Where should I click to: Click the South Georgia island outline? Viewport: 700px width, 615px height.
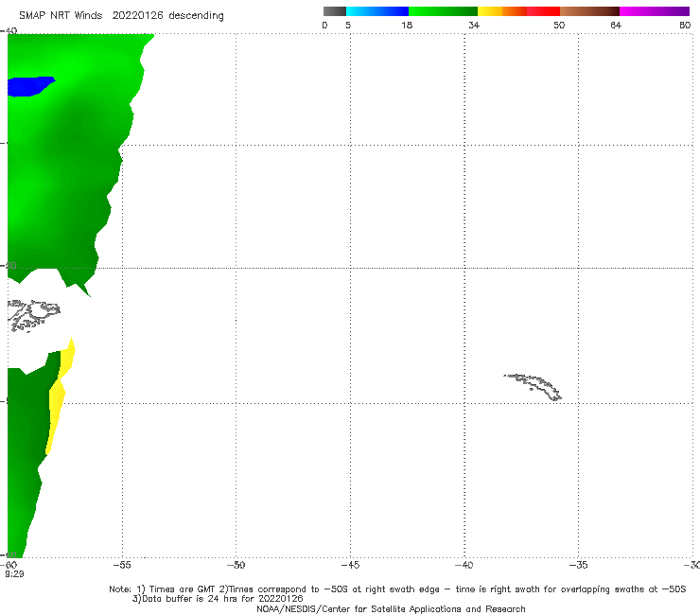pyautogui.click(x=534, y=387)
